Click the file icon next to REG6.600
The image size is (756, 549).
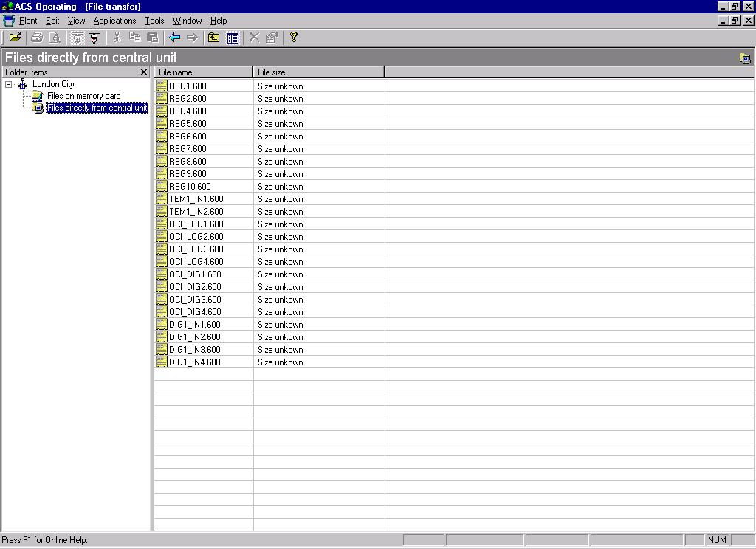click(162, 137)
